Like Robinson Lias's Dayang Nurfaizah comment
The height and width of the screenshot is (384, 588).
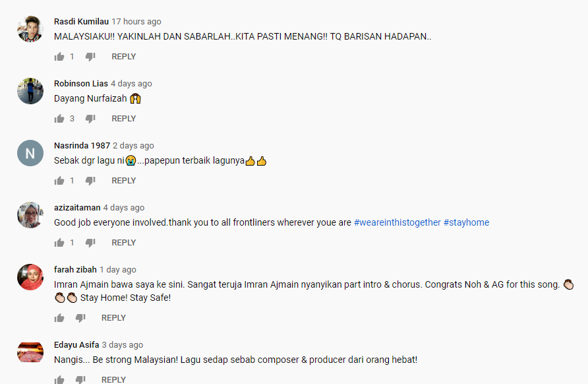[59, 119]
